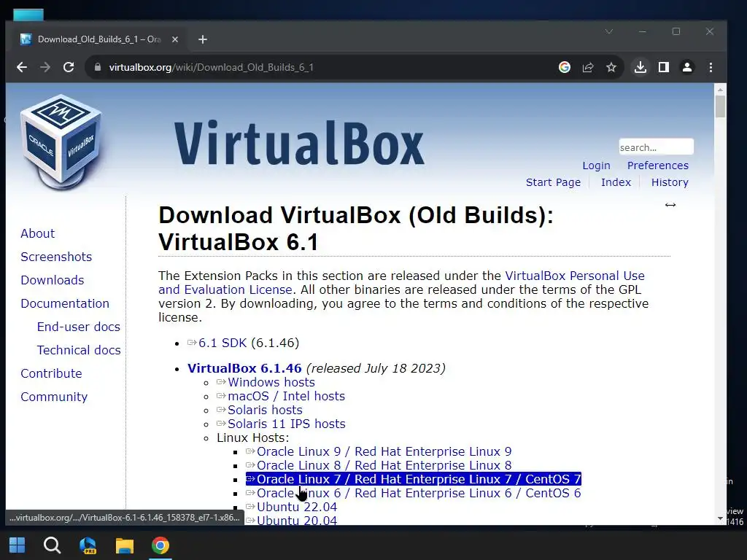Click the page scrollbar down arrow

click(720, 518)
